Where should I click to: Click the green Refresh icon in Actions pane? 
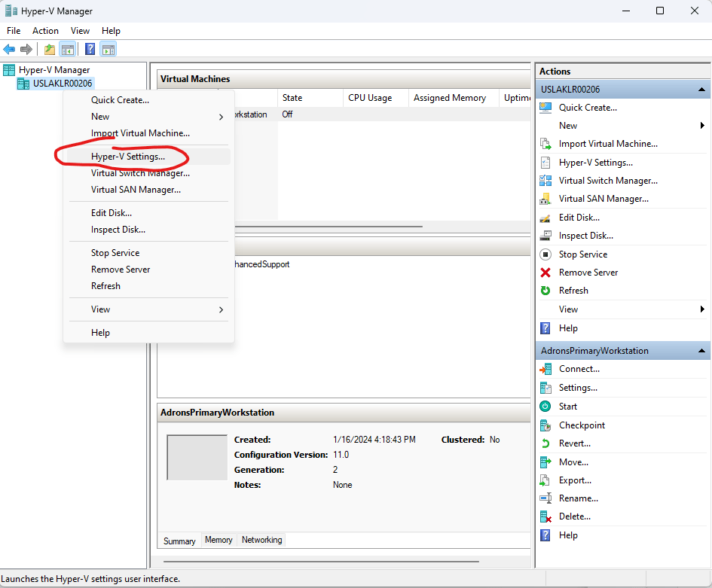(x=545, y=291)
